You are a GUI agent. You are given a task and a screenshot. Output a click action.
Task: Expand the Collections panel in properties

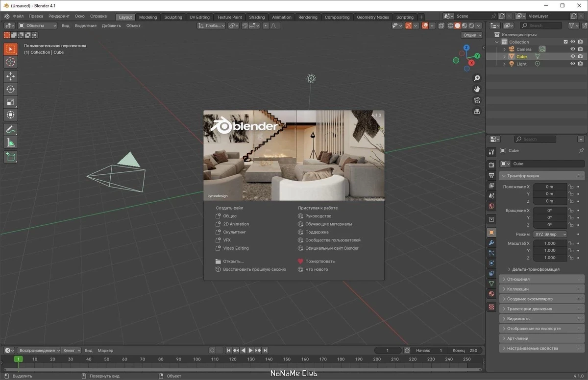pyautogui.click(x=542, y=289)
